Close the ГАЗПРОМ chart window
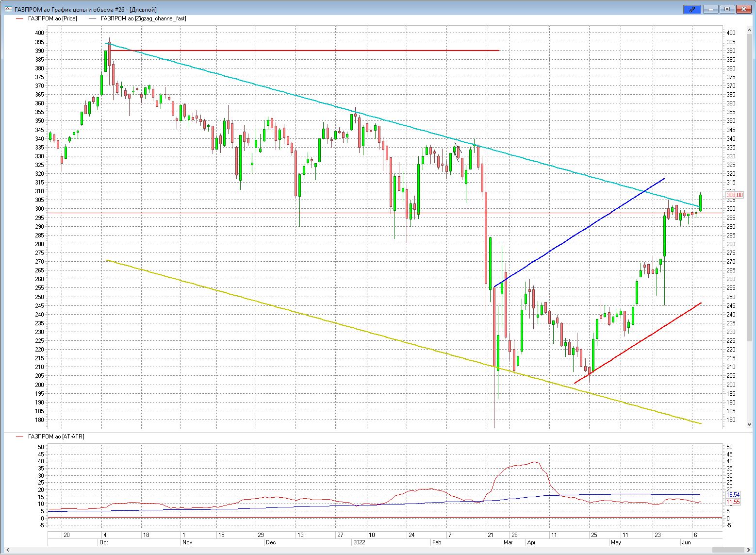The height and width of the screenshot is (555, 756). click(x=743, y=9)
